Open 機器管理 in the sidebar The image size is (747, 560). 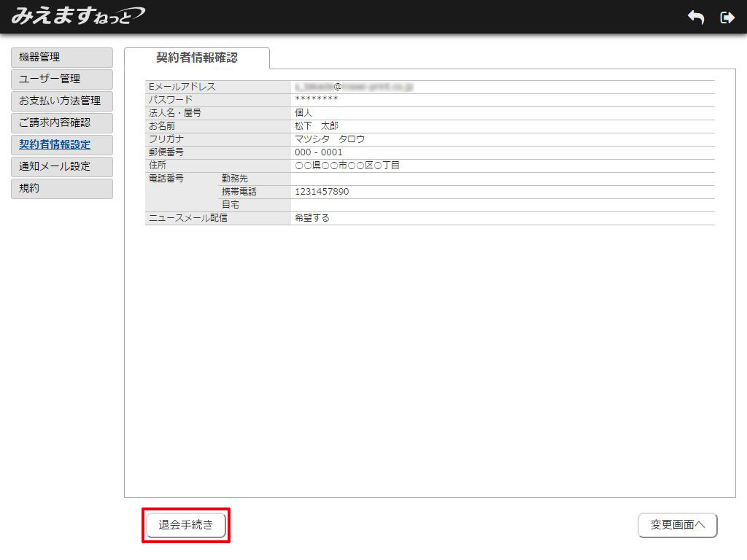[62, 58]
